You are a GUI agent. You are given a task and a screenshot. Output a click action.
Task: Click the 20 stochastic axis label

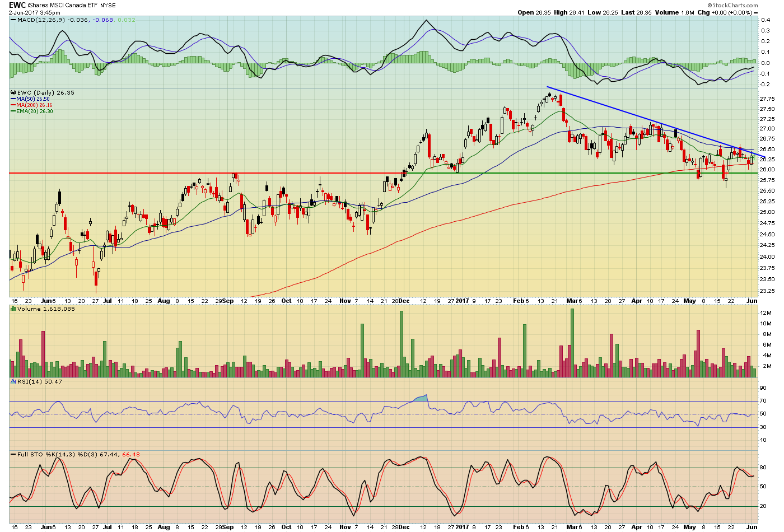[x=763, y=506]
